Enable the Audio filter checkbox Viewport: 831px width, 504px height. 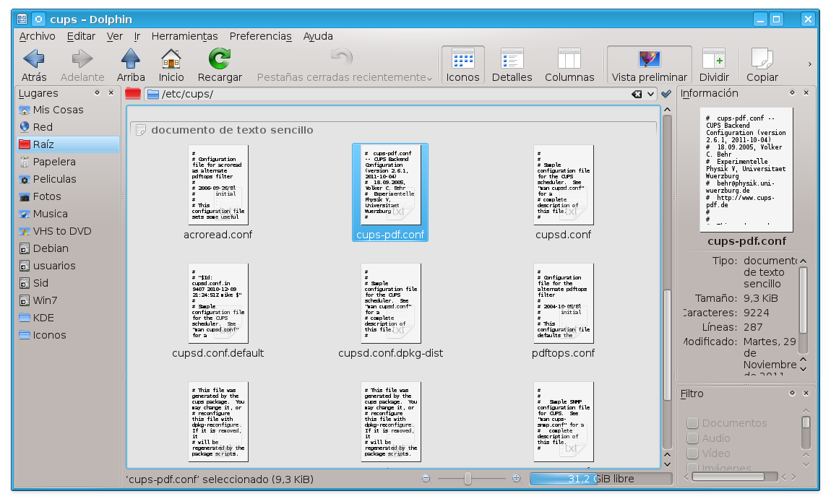pyautogui.click(x=692, y=438)
